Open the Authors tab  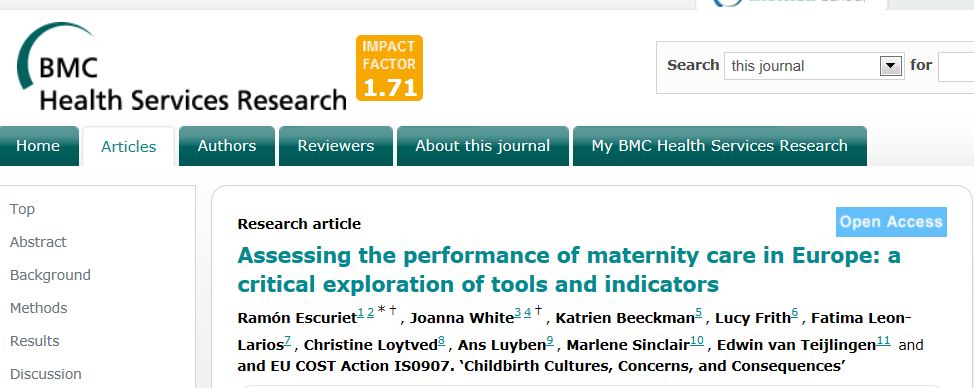[227, 146]
